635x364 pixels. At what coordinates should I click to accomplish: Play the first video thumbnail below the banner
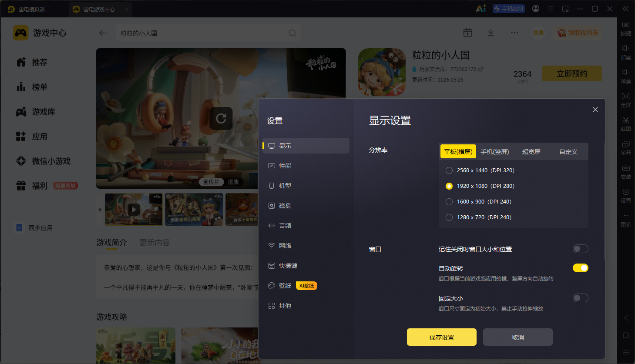(134, 210)
